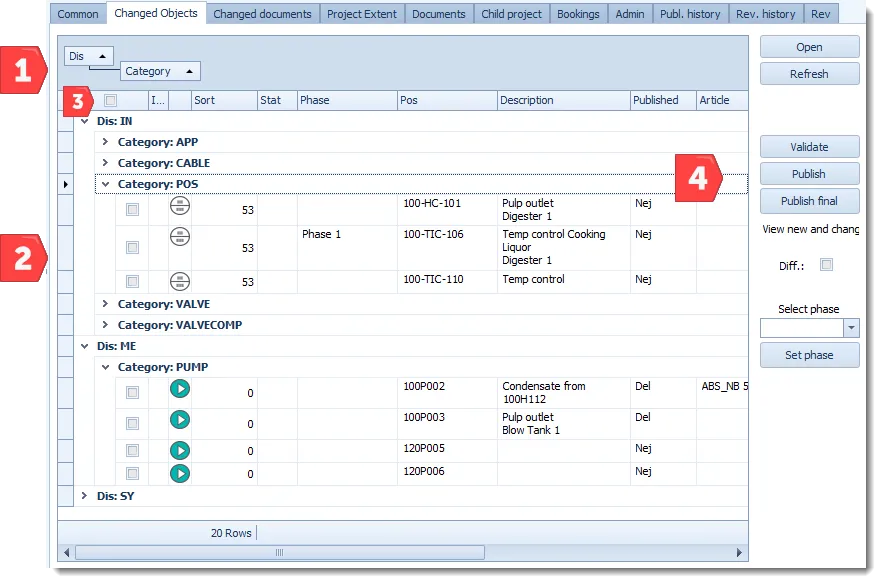Open the Project Extent tab

[362, 14]
